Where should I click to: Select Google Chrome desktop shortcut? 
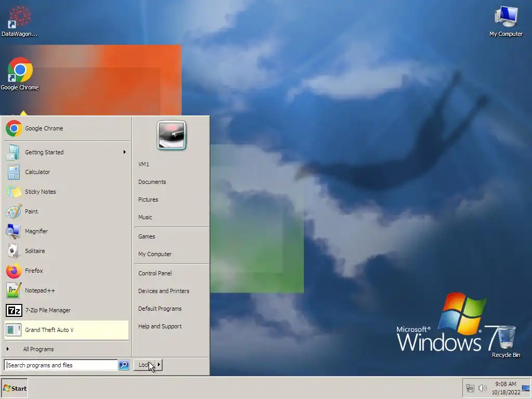(20, 74)
